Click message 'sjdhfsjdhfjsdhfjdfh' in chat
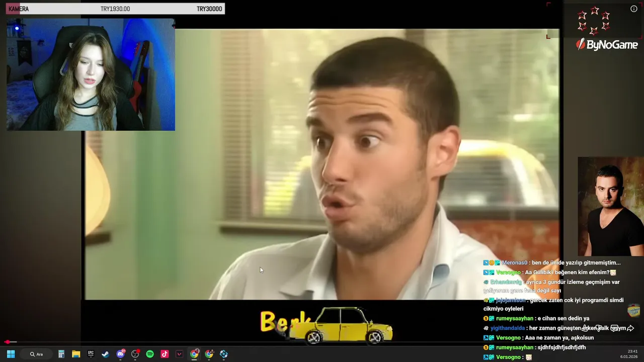644x362 pixels. (x=561, y=347)
